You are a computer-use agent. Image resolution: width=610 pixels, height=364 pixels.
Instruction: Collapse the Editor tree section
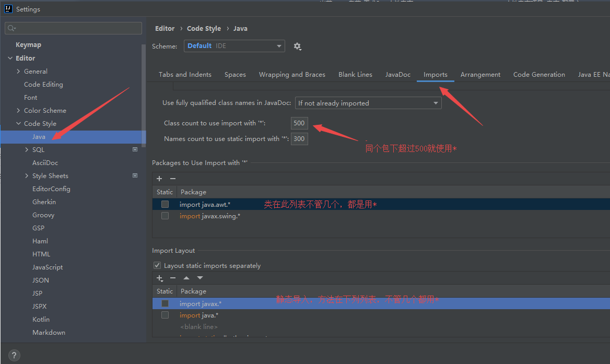click(x=10, y=58)
